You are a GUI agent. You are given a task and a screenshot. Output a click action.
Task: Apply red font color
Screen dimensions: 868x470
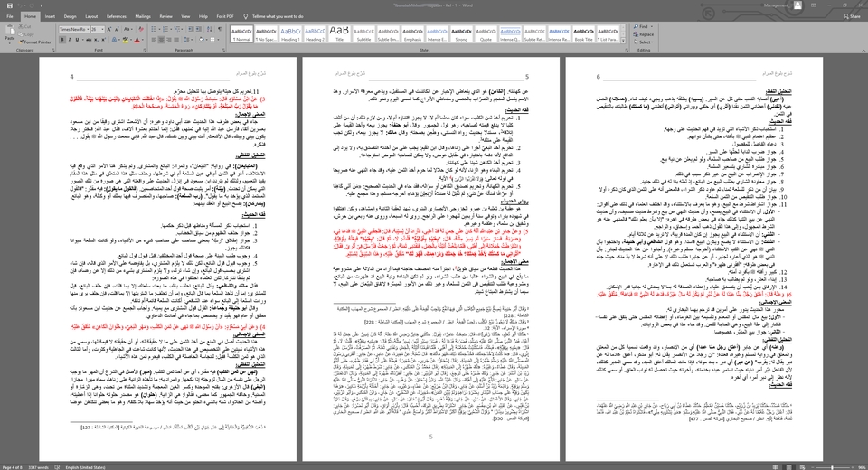pos(137,40)
